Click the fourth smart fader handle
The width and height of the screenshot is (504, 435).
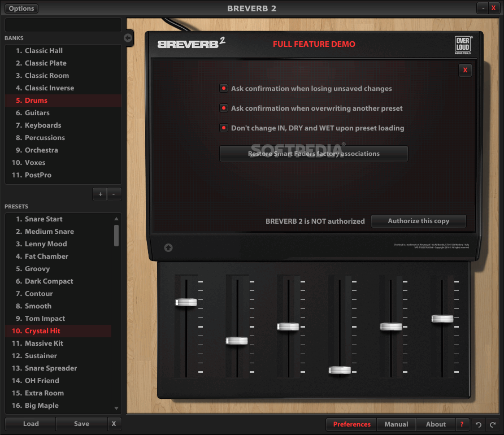click(x=340, y=370)
